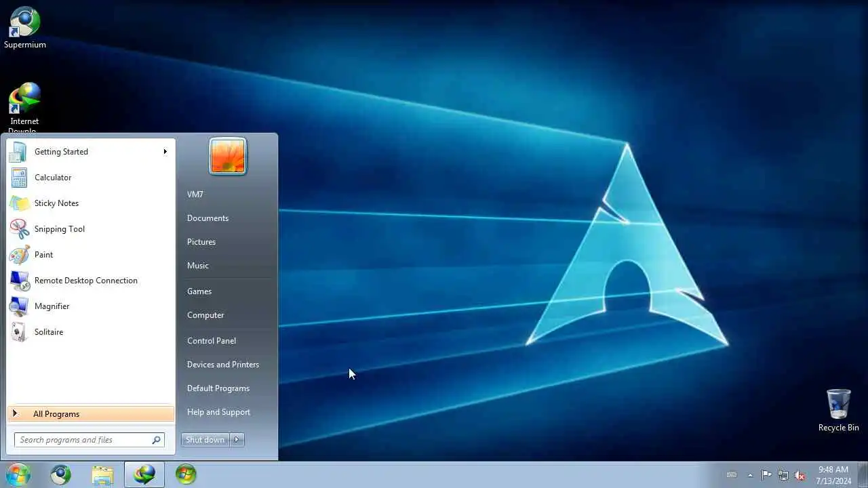Click the Search programs and files field

(90, 440)
